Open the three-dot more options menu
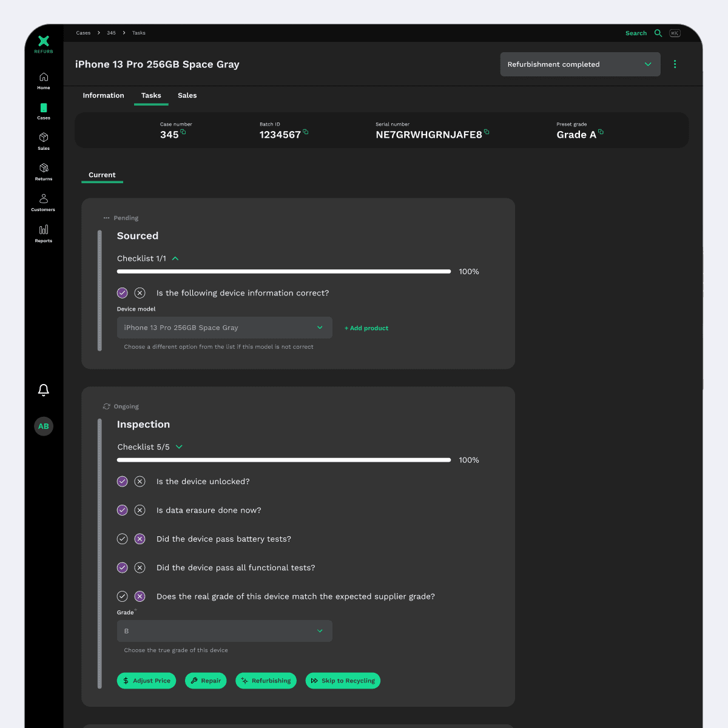Image resolution: width=728 pixels, height=728 pixels. 675,64
